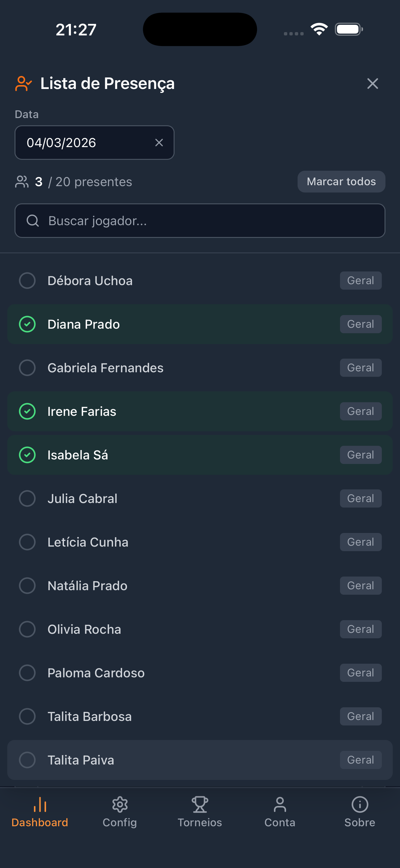Clear the date field with its X icon

(159, 143)
